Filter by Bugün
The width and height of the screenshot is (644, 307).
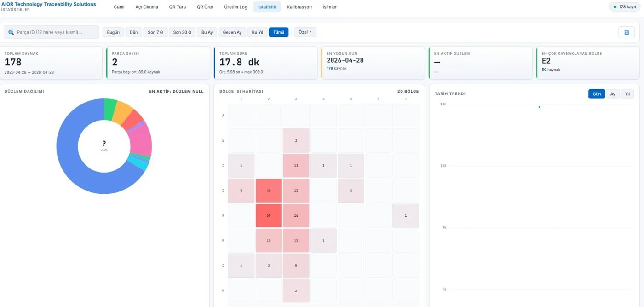(113, 32)
